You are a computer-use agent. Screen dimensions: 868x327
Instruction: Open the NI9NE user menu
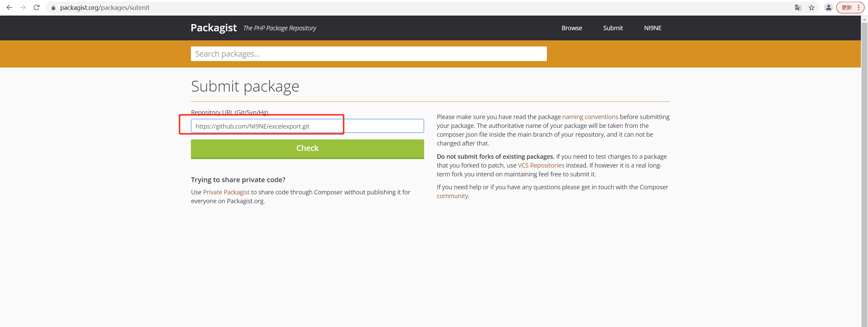pyautogui.click(x=653, y=28)
